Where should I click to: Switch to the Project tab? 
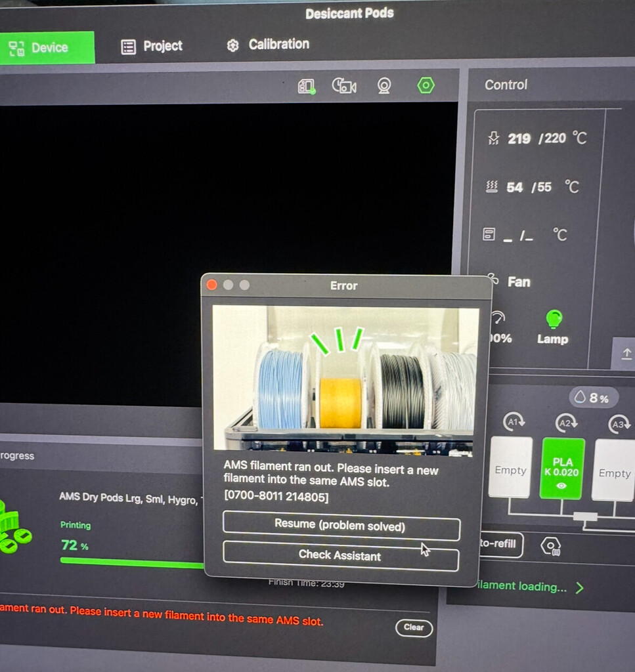pos(150,46)
